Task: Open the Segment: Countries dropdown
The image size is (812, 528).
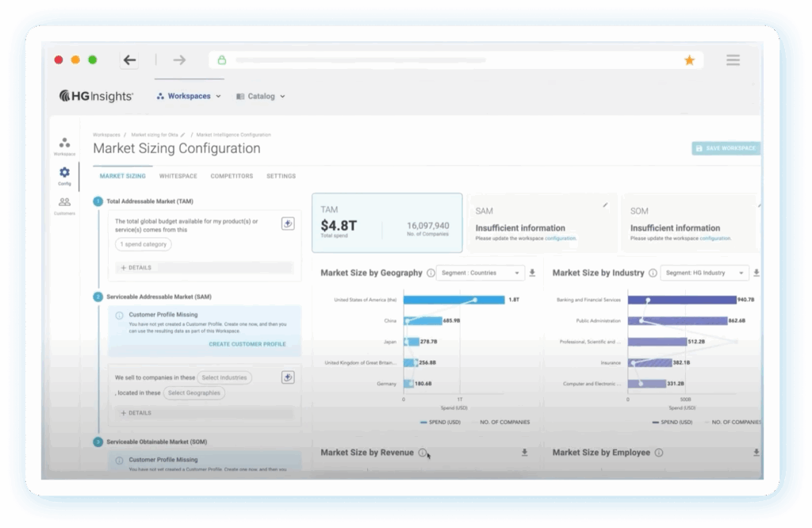Action: [481, 273]
